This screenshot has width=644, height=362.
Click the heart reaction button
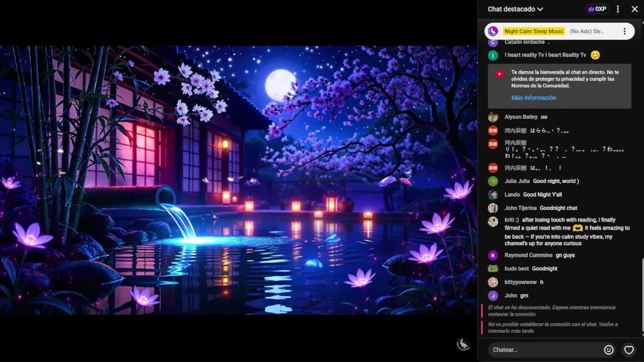pos(629,350)
